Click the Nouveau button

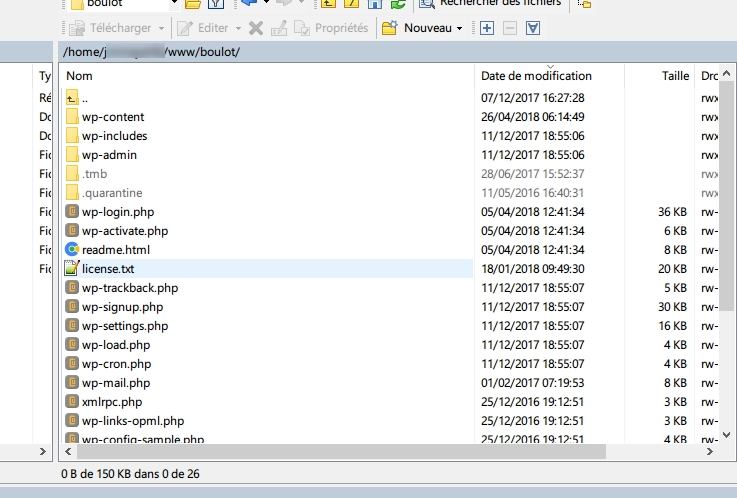[416, 28]
